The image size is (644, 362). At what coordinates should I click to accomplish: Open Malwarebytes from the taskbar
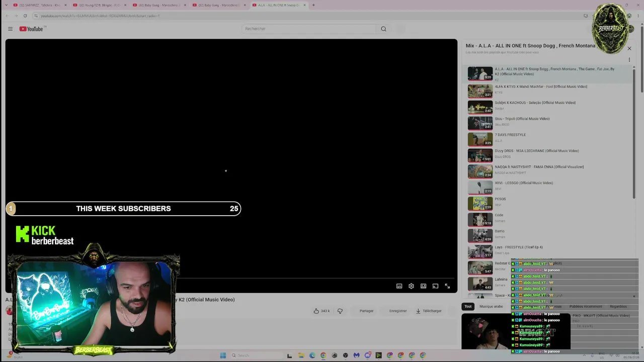pyautogui.click(x=357, y=355)
